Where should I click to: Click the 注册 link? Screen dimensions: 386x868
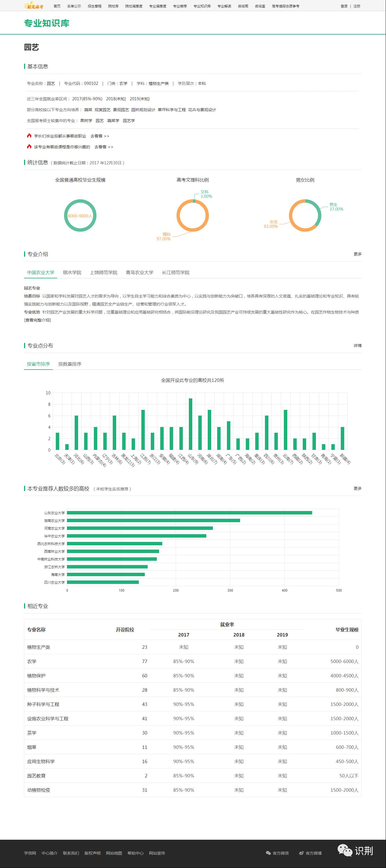(x=357, y=6)
